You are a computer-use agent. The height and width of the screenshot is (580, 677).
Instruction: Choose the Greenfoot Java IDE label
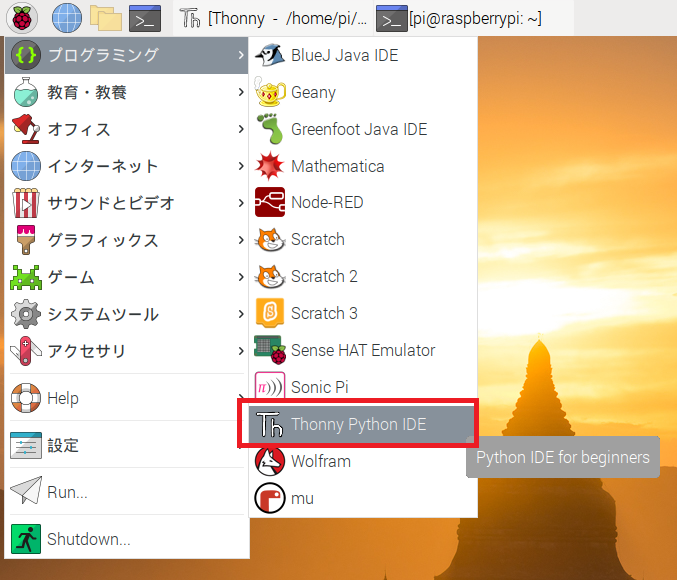pos(359,129)
